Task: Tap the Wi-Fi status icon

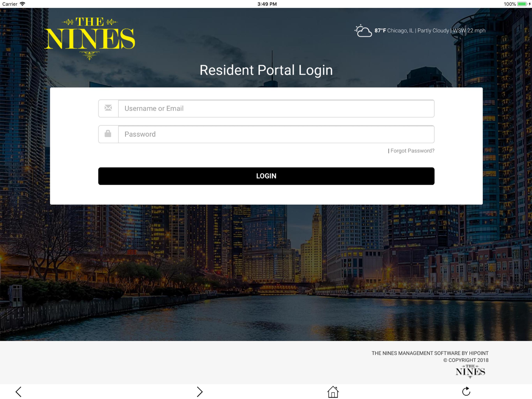Action: click(22, 4)
